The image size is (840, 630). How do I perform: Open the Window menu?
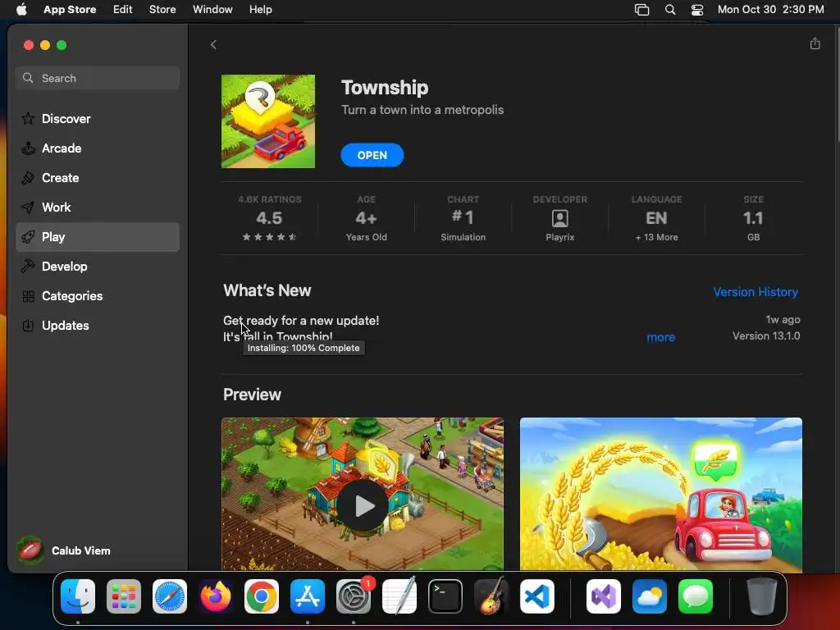pyautogui.click(x=212, y=10)
